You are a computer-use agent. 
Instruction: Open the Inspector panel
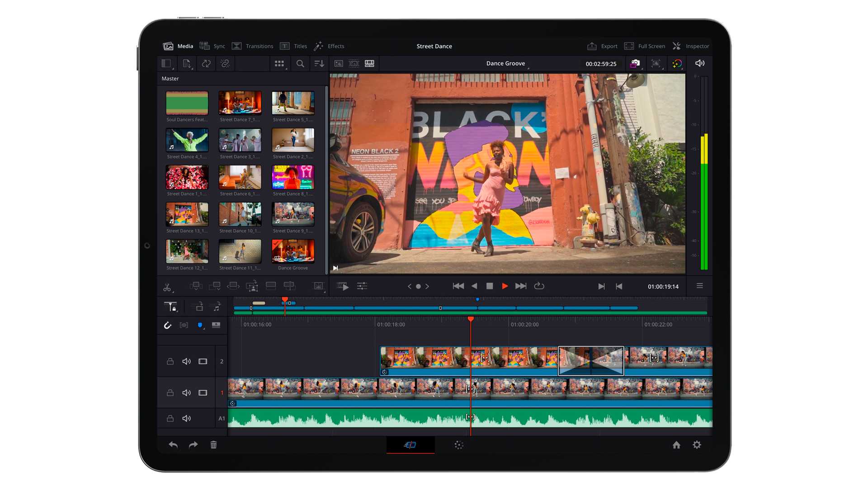click(690, 46)
